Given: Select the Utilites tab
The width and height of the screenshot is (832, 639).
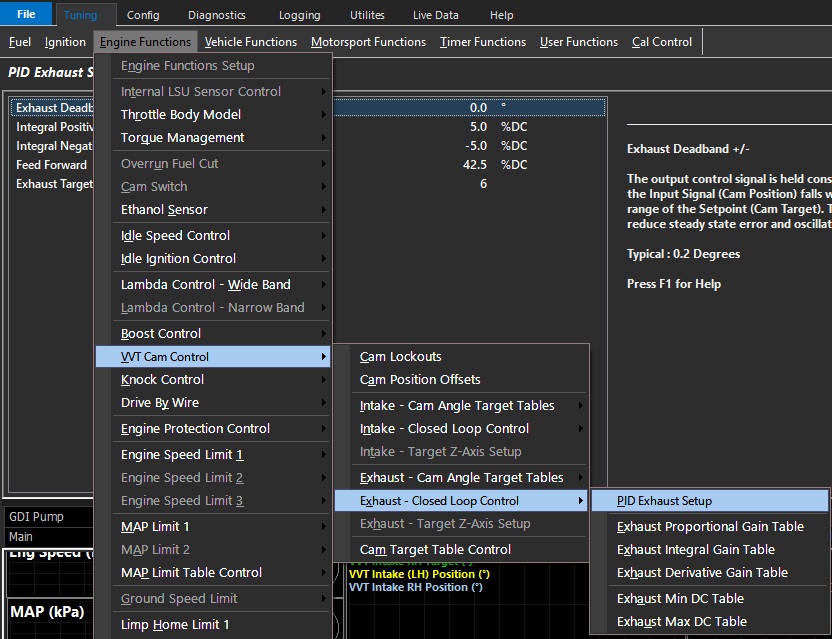Looking at the screenshot, I should click(367, 15).
